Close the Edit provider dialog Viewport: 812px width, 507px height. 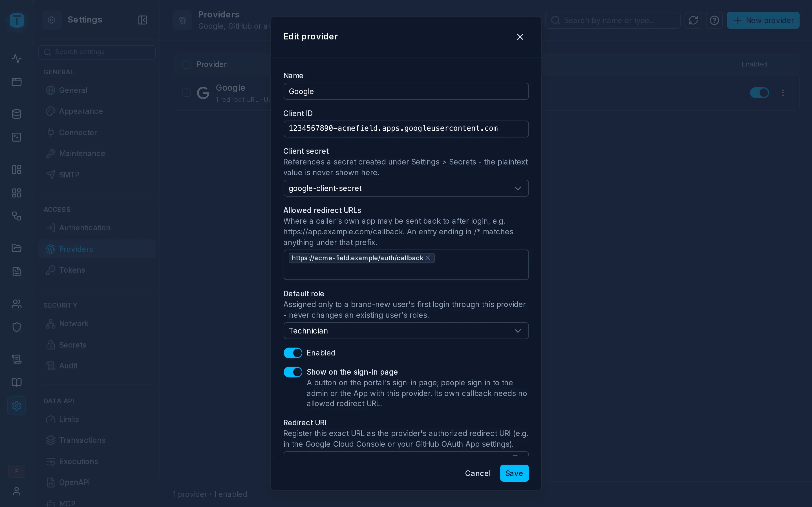pos(520,37)
